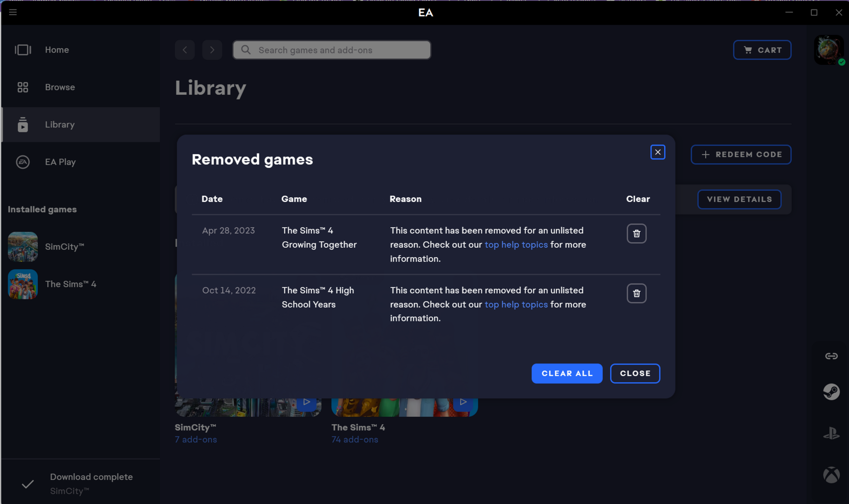Click the Close button in dialog
This screenshot has width=849, height=504.
point(635,373)
